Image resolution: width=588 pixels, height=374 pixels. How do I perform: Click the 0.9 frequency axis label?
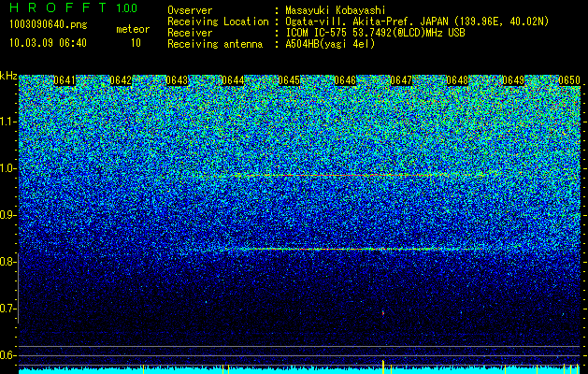[x=7, y=215]
